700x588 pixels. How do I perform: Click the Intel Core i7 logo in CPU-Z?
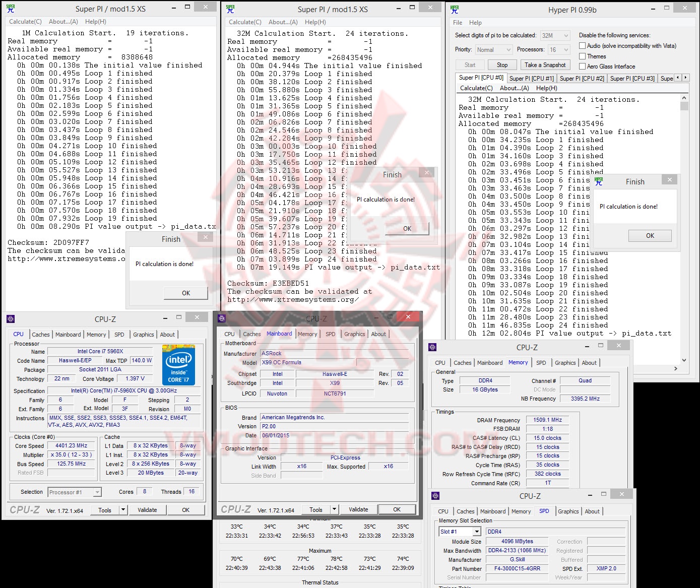(x=178, y=365)
